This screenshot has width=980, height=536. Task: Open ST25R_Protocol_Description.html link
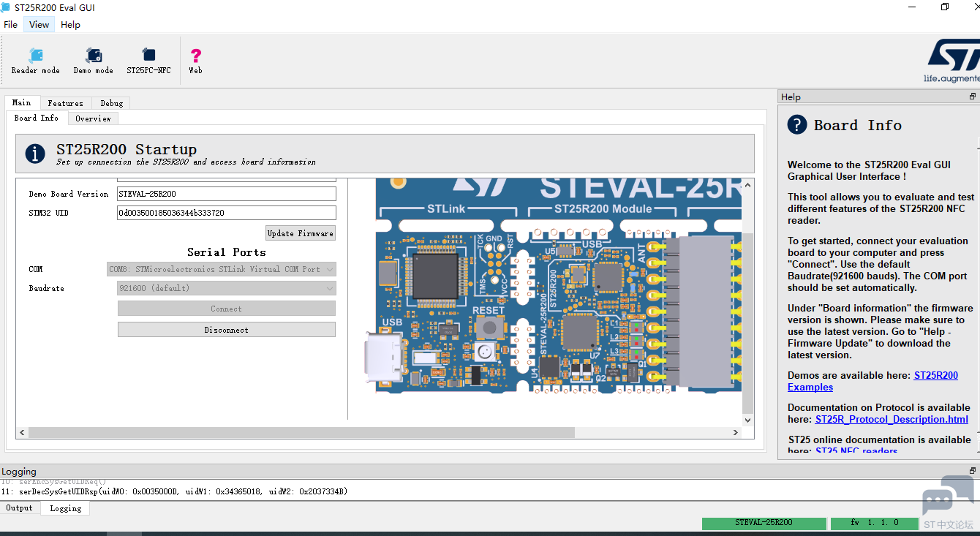(892, 419)
